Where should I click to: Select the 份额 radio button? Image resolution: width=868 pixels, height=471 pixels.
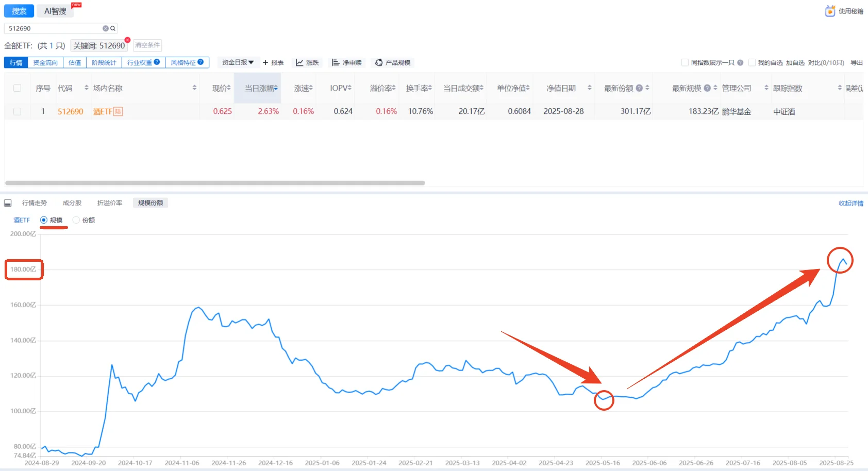76,220
